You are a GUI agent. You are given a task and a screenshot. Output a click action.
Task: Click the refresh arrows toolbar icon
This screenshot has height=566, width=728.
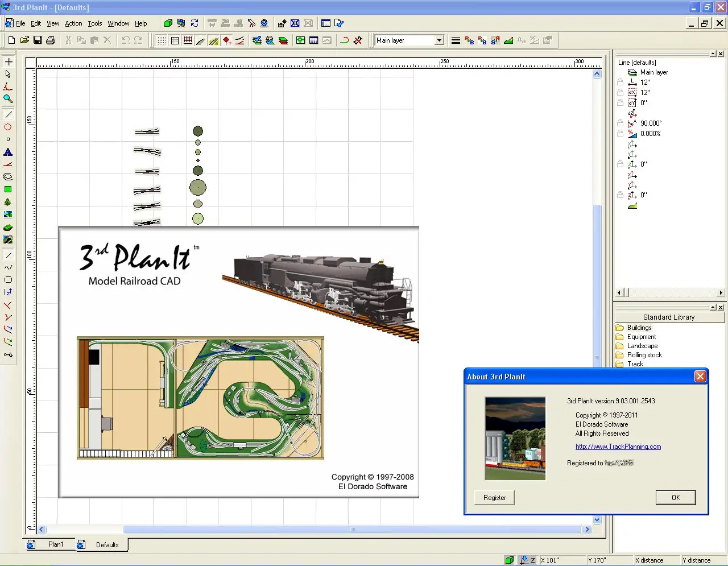tap(195, 23)
